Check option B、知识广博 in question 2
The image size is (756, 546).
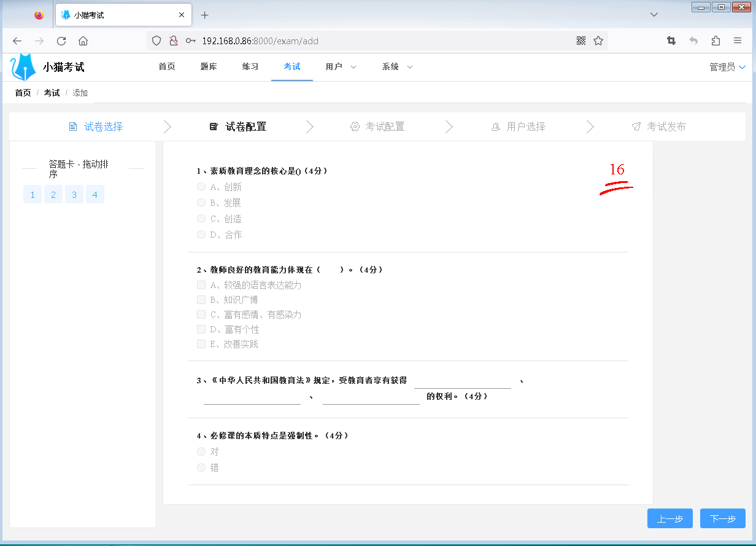(x=201, y=300)
